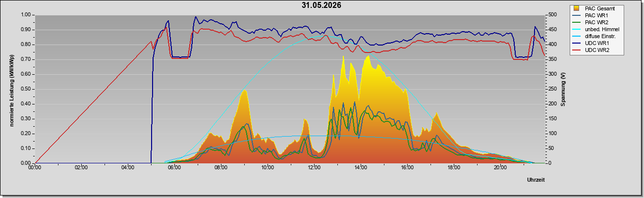Select the dark blue UDC WR1 legend marker
Image resolution: width=644 pixels, height=198 pixels.
(577, 43)
